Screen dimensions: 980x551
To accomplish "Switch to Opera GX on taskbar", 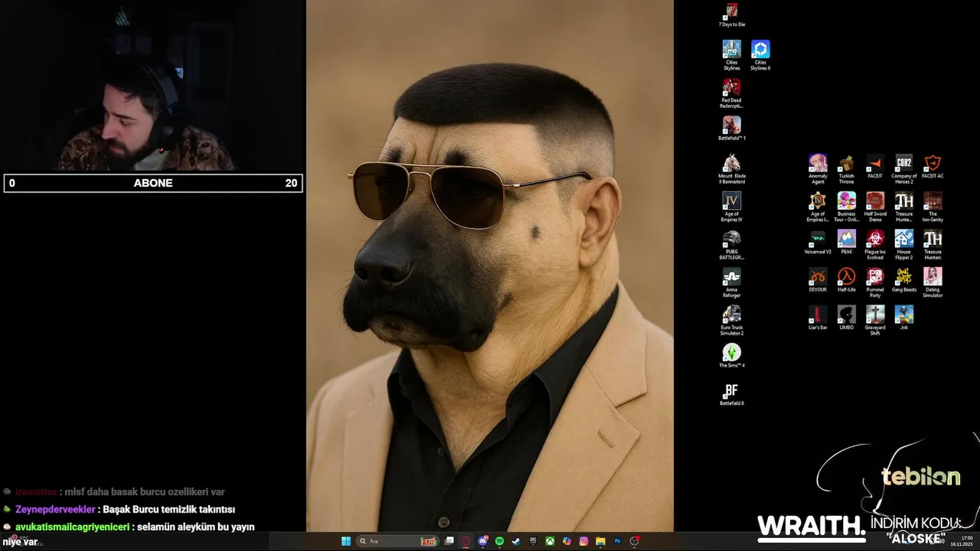I will tap(466, 541).
